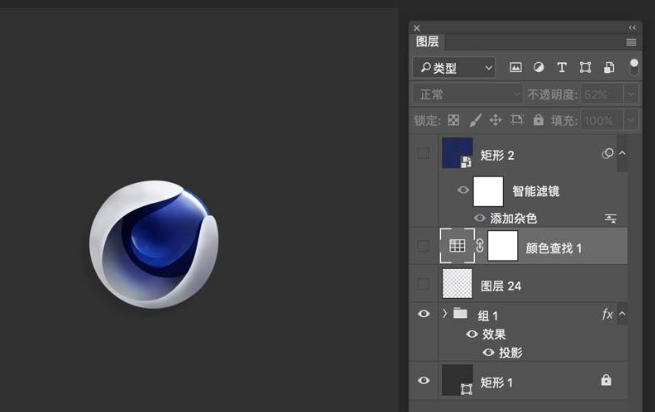Select the 矩形 2 layer thumbnail
655x412 pixels.
click(457, 153)
